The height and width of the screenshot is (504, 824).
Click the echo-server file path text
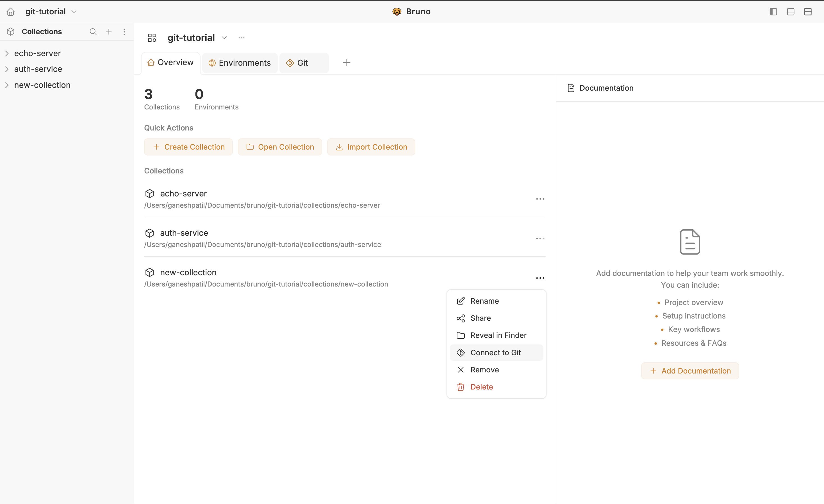click(x=262, y=205)
